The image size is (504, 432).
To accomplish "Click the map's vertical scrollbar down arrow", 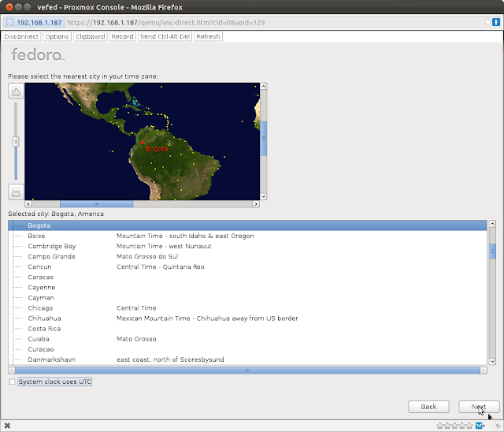I will click(263, 196).
